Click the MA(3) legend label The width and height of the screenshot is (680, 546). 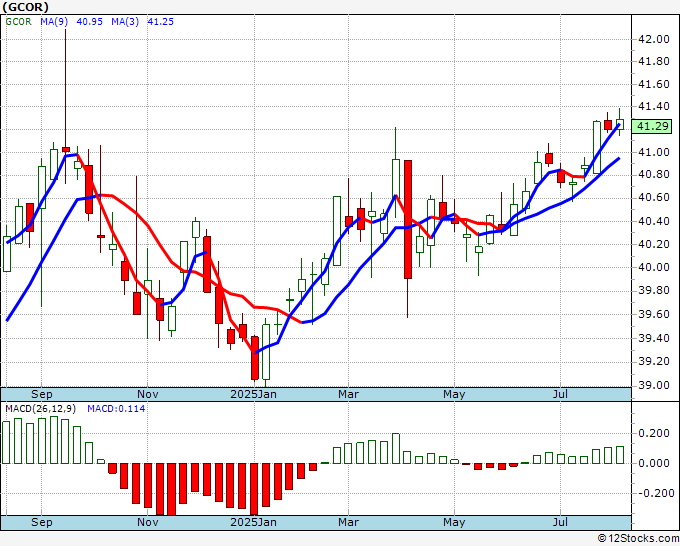pyautogui.click(x=125, y=22)
